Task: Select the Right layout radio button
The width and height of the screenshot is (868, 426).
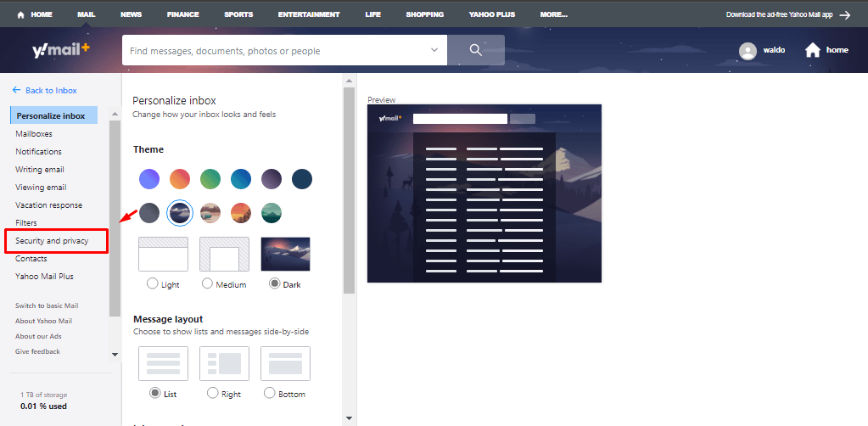Action: 212,393
